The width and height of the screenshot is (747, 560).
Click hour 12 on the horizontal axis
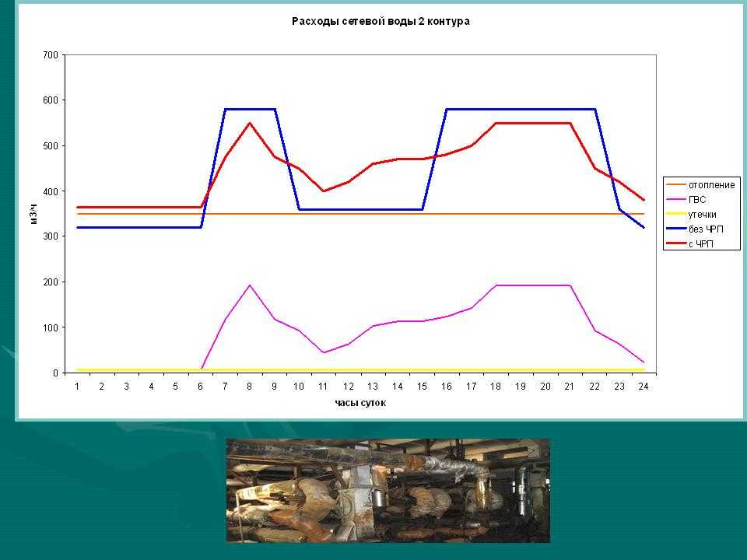348,386
